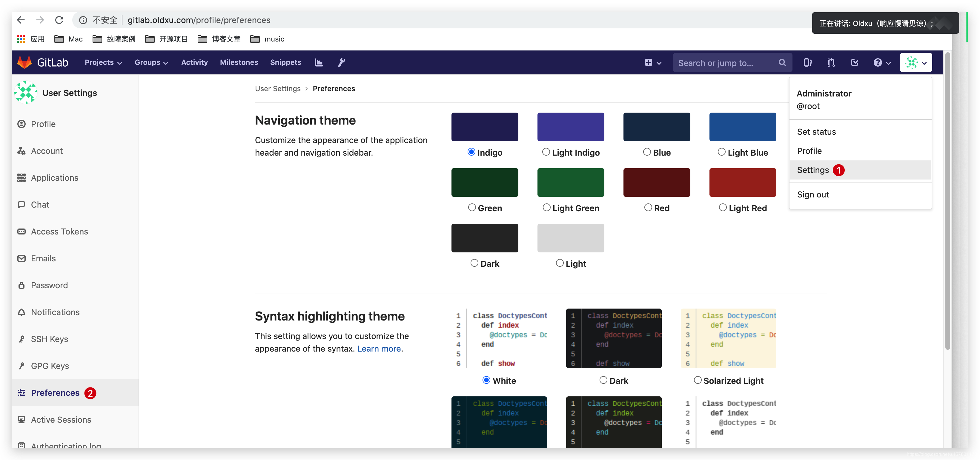Click the Activity navigation item
980x460 pixels.
click(194, 62)
